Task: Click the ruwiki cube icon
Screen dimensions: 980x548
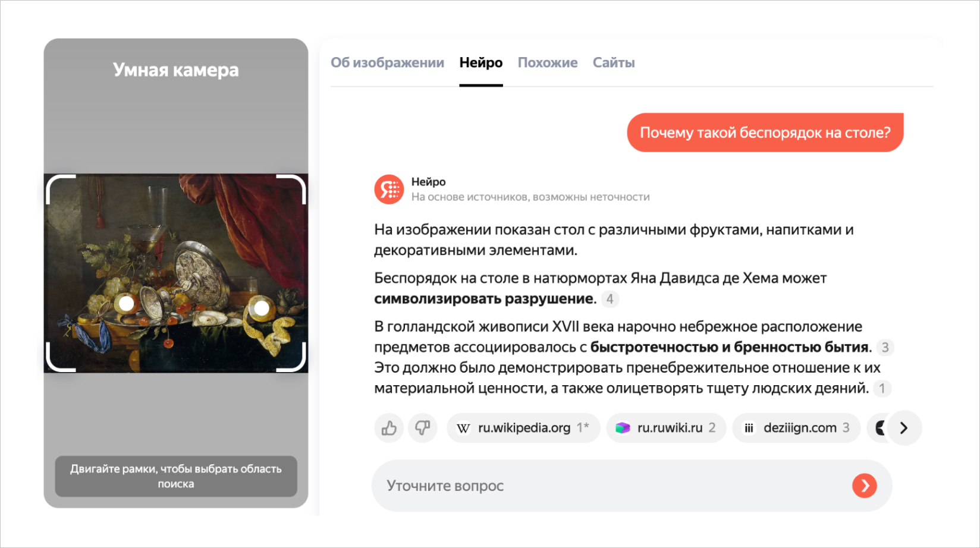Action: click(623, 428)
